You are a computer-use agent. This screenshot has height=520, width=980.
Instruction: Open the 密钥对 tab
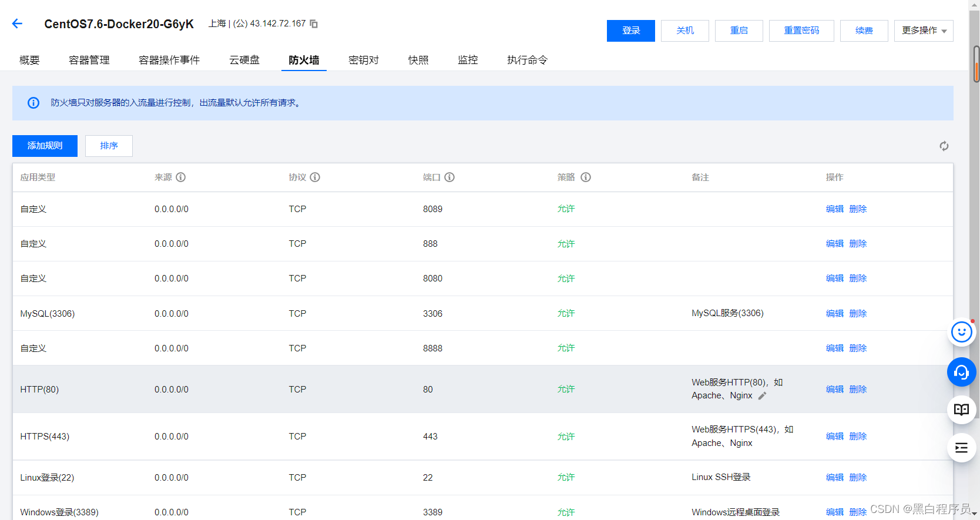[364, 60]
